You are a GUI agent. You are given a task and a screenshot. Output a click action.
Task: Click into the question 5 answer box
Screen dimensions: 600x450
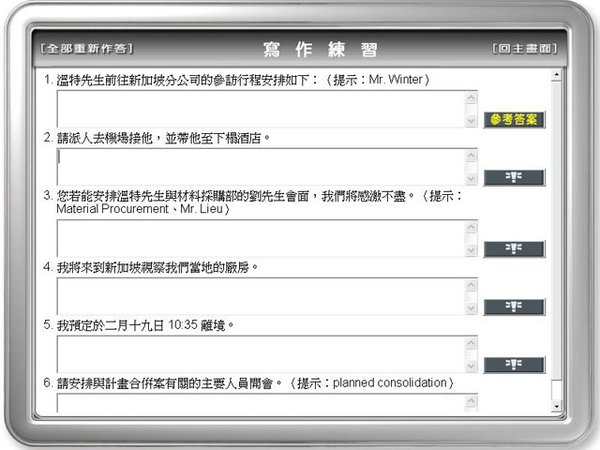click(260, 354)
